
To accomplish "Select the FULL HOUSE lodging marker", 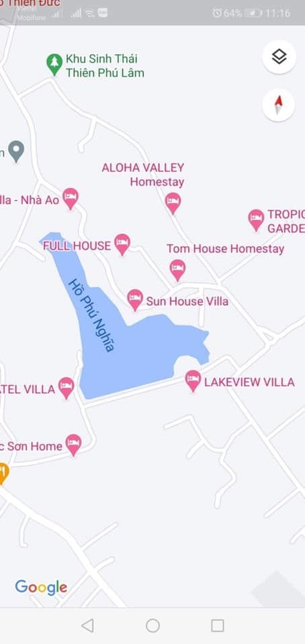I will 122,244.
